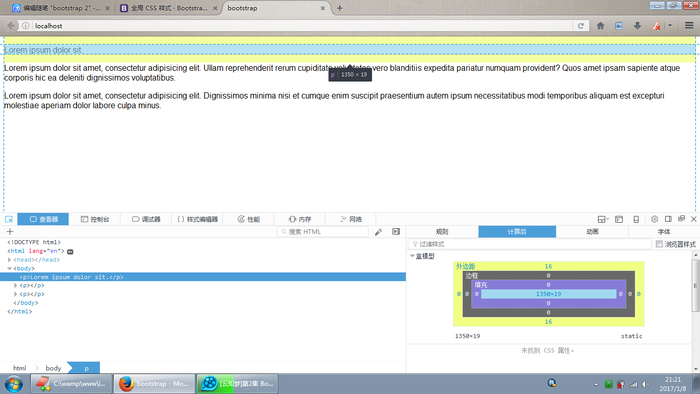Image resolution: width=700 pixels, height=394 pixels.
Task: Add a new node with plus icon
Action: (x=10, y=231)
